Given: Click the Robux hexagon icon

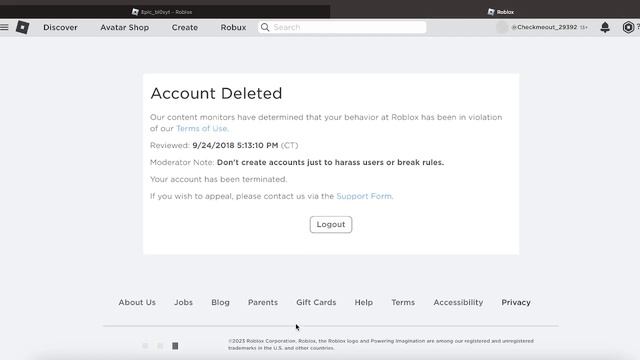Looking at the screenshot, I should [628, 27].
